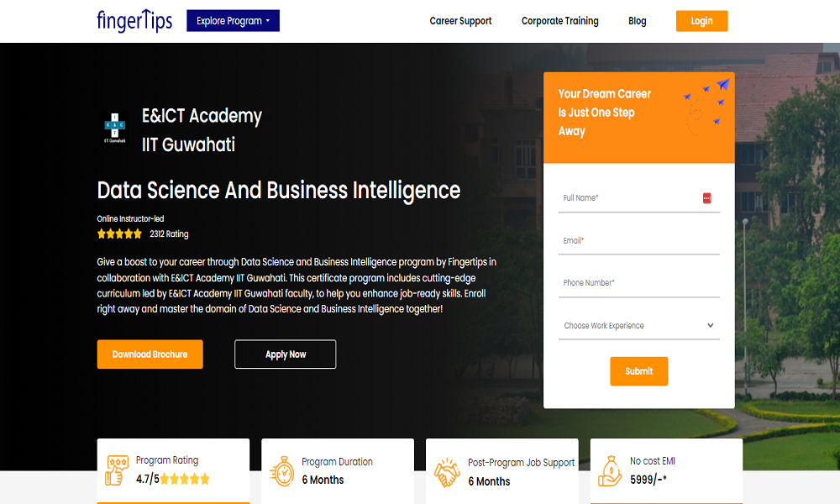Go to Corporate Training menu item

click(x=559, y=21)
